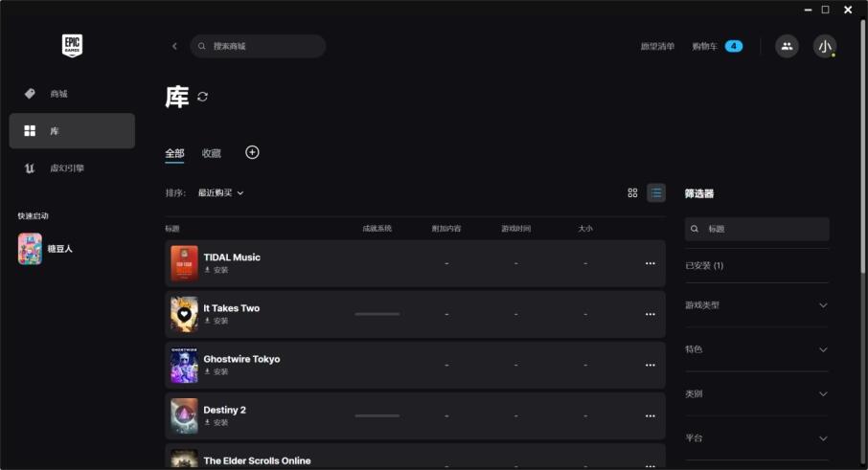Click the back arrow beside the search box
Screen dimensions: 868x470
[x=174, y=46]
